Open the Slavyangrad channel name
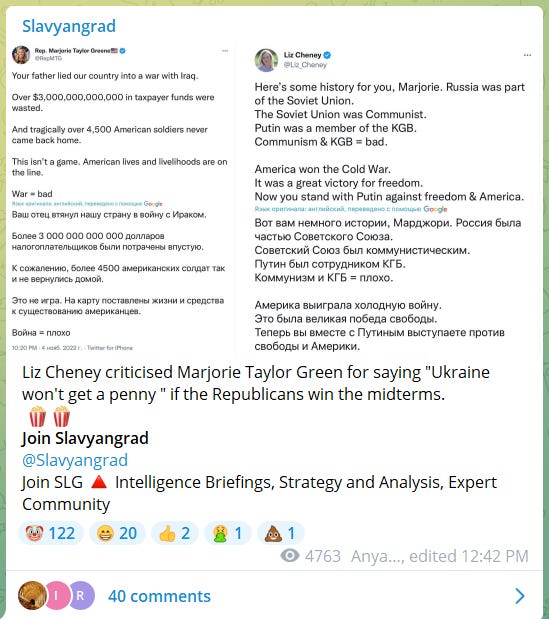This screenshot has height=619, width=549. click(69, 26)
